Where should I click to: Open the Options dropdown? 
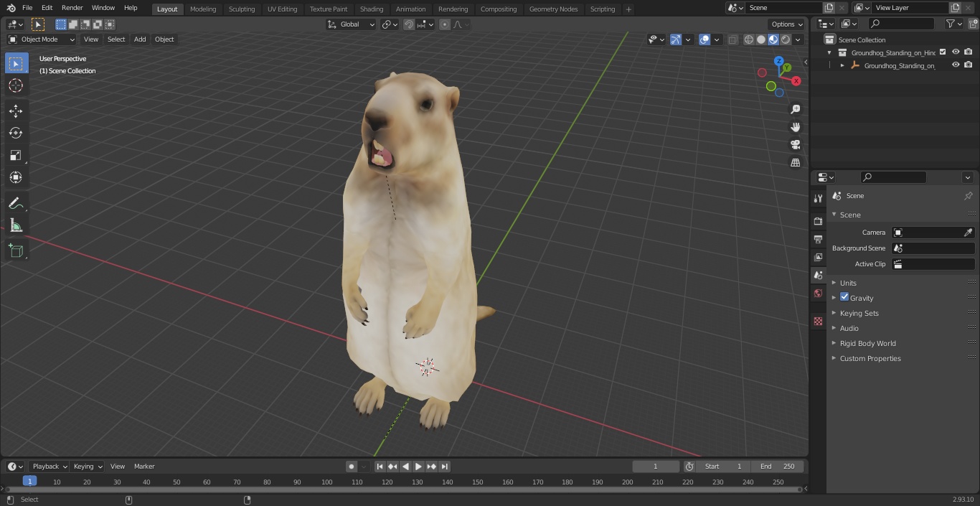787,24
